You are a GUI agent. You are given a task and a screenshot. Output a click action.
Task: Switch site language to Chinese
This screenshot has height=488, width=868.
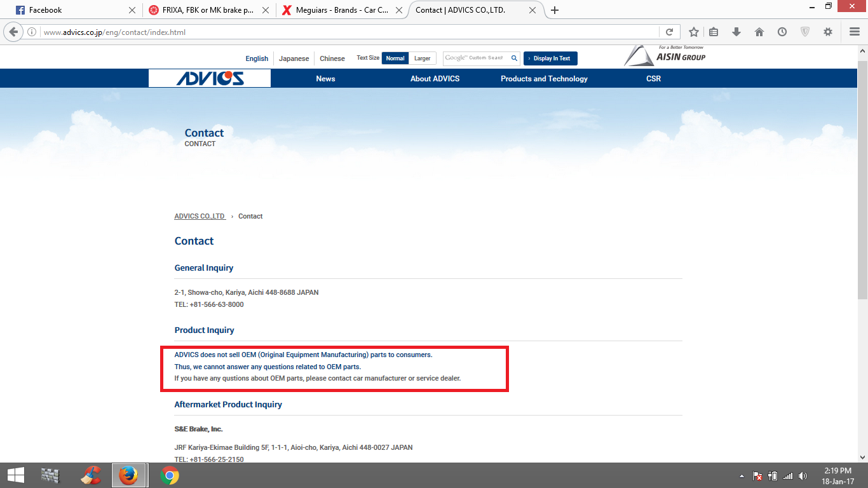(332, 58)
